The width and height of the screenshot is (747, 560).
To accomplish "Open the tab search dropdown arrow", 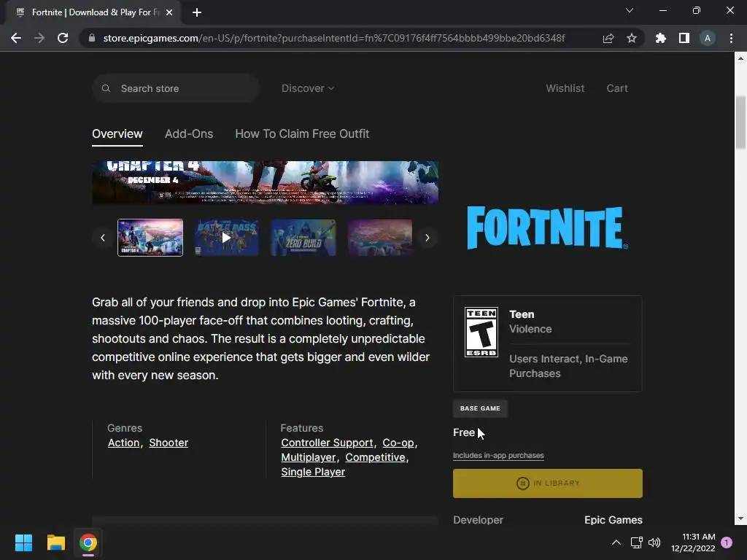I will click(x=630, y=10).
